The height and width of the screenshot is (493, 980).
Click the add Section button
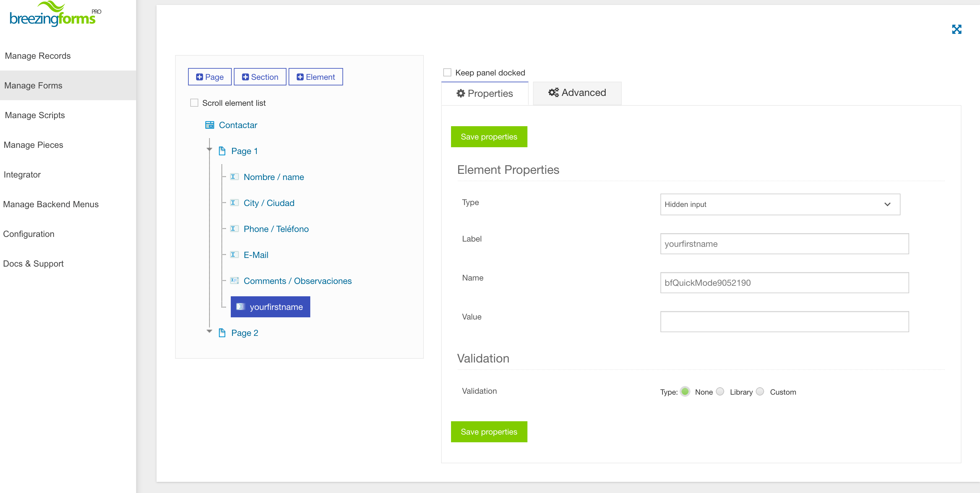pyautogui.click(x=260, y=77)
